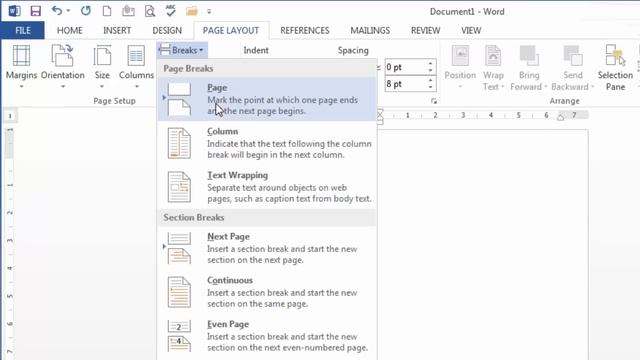Switch to the HOME tab

pyautogui.click(x=69, y=31)
